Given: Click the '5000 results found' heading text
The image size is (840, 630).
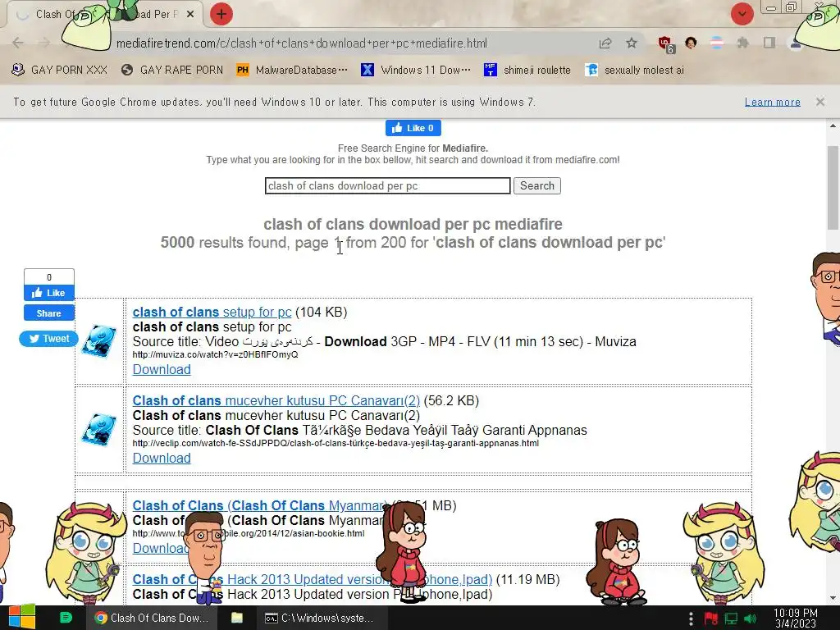Looking at the screenshot, I should click(x=413, y=242).
